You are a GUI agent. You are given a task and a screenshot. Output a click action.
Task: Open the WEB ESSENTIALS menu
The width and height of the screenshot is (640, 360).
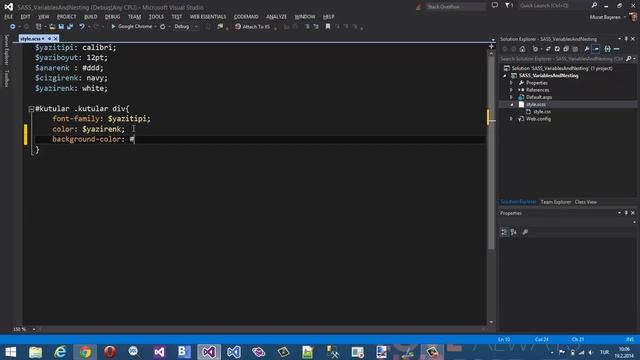pyautogui.click(x=208, y=17)
